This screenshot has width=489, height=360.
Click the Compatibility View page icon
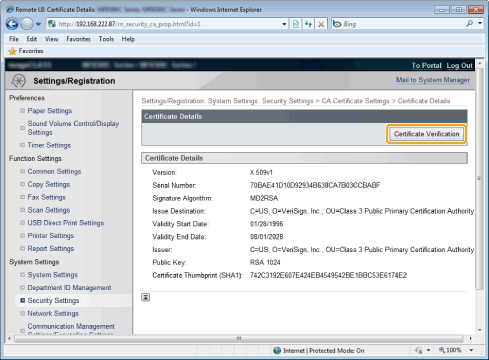tap(296, 24)
